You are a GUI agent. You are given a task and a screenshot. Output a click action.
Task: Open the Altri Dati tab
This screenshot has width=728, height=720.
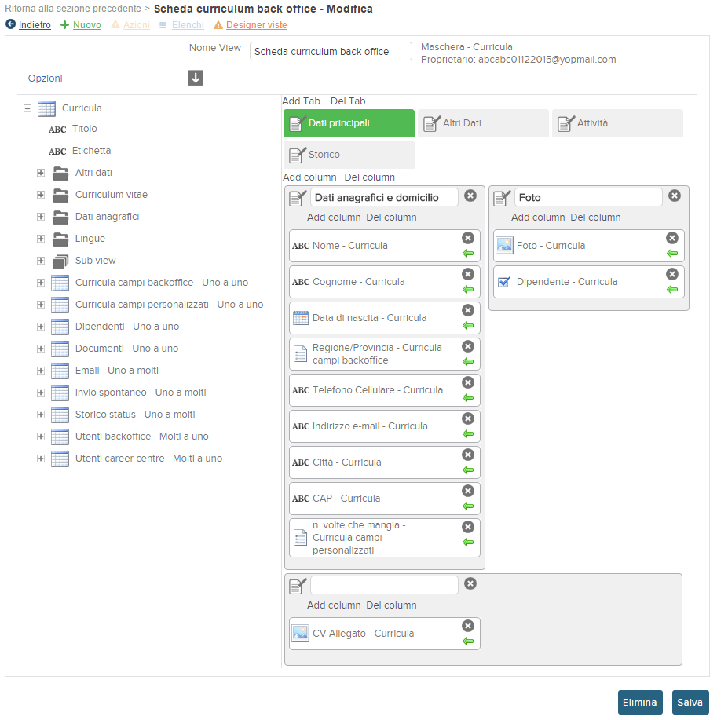pos(483,123)
